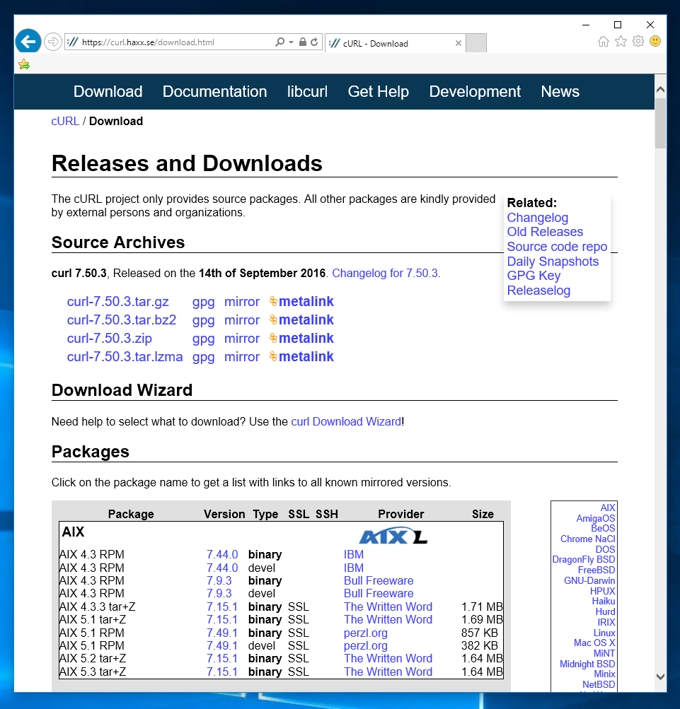Open the Tools gear icon
Viewport: 680px width, 709px height.
[x=638, y=42]
